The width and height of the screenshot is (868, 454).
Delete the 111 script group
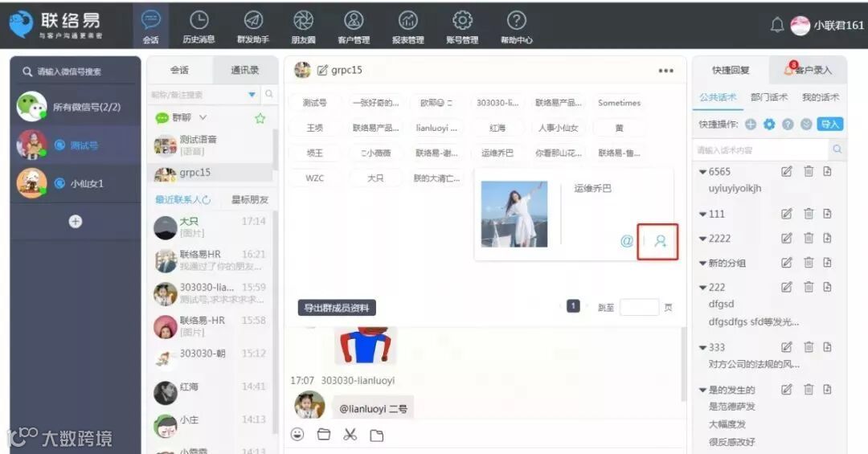click(x=809, y=213)
